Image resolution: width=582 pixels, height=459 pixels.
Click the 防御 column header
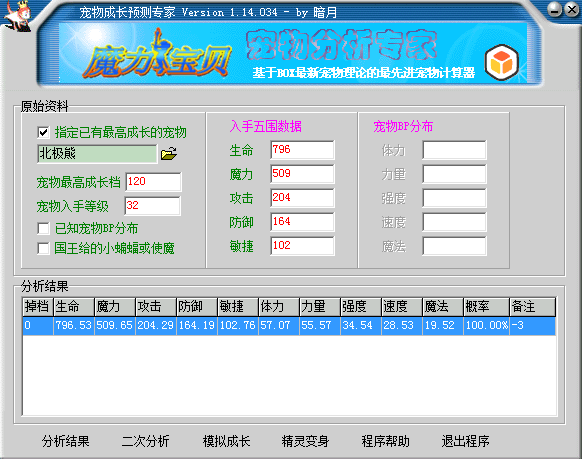[x=197, y=307]
